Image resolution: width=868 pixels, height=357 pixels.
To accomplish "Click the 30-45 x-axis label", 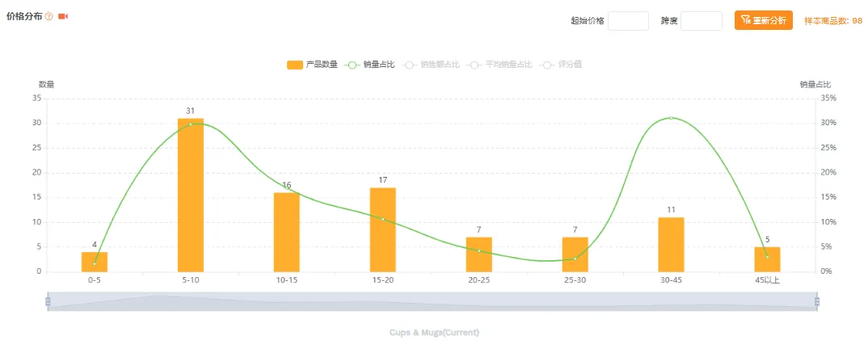I will click(671, 280).
